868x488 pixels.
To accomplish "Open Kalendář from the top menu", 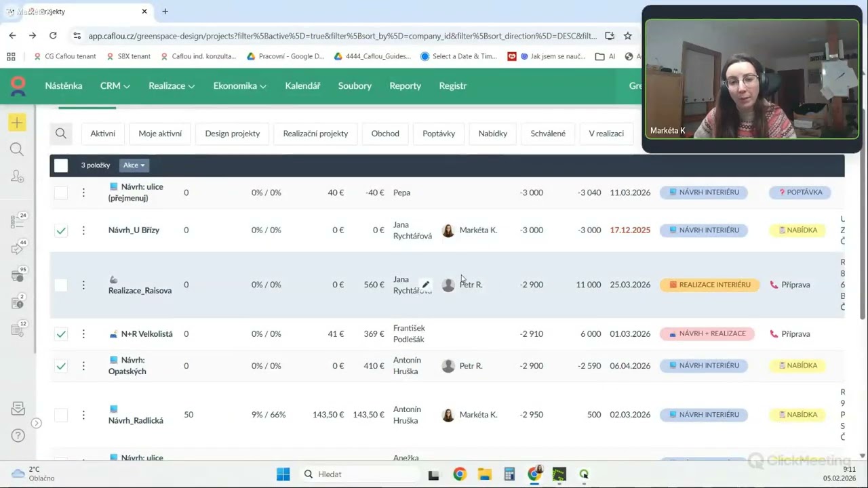I will [x=302, y=85].
